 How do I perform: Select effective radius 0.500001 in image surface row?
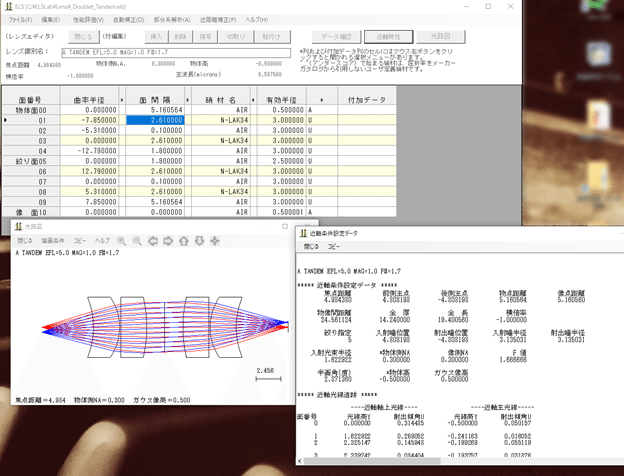[281, 212]
